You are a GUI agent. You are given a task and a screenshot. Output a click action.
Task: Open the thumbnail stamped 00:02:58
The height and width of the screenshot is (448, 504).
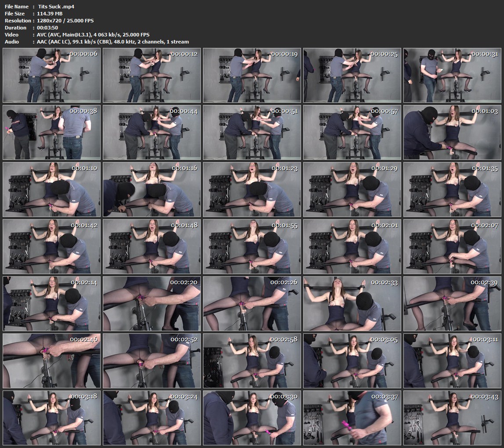252,361
